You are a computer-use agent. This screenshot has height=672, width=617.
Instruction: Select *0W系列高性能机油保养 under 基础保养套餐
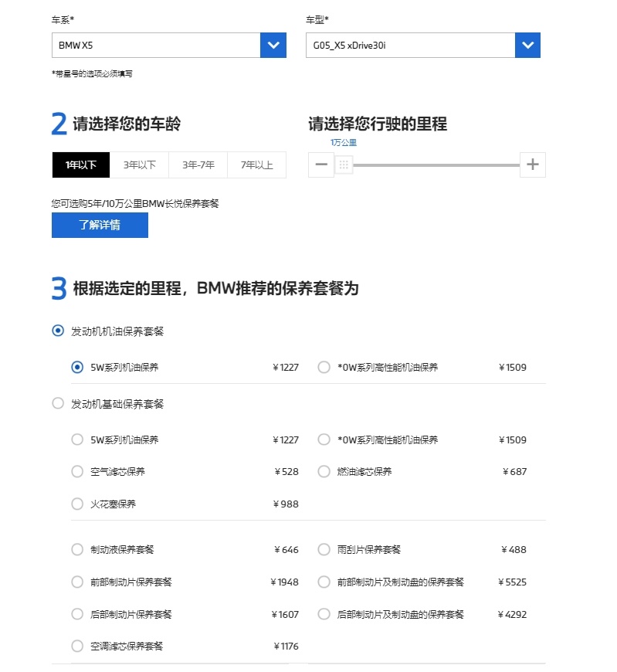[x=324, y=440]
